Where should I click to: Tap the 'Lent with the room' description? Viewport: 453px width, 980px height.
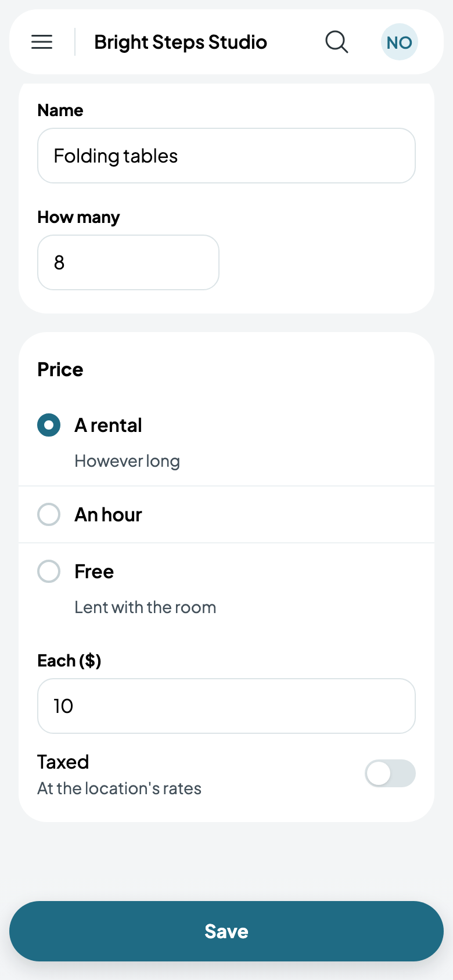point(145,607)
